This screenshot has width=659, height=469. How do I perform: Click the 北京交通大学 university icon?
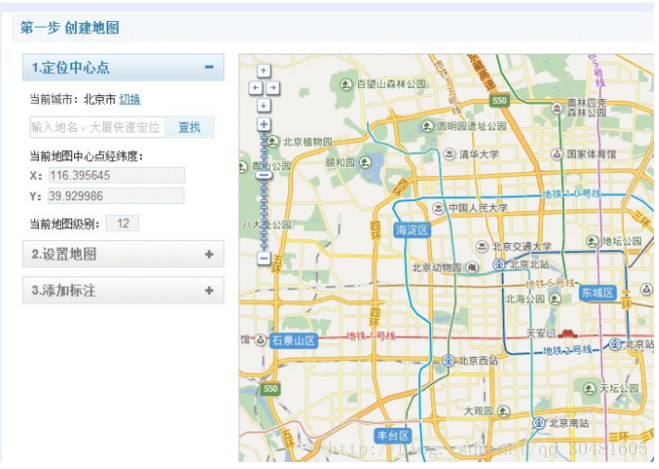[482, 246]
